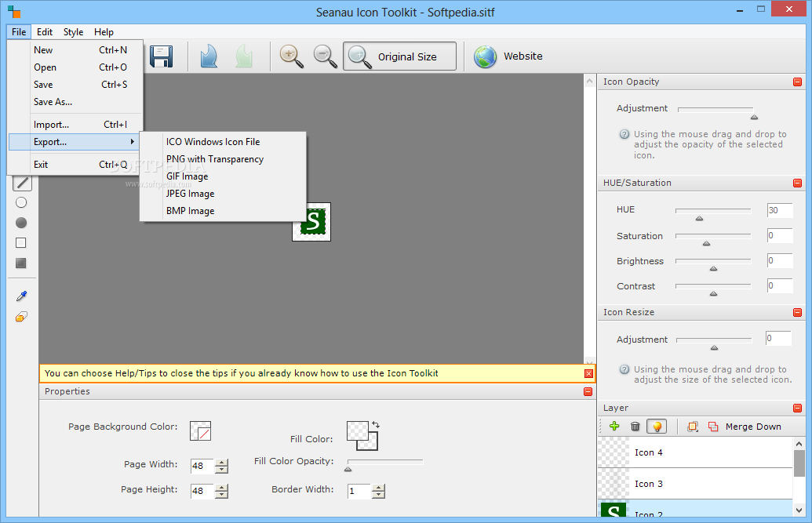Open the Page Background Color swatch
This screenshot has width=812, height=523.
(x=200, y=430)
